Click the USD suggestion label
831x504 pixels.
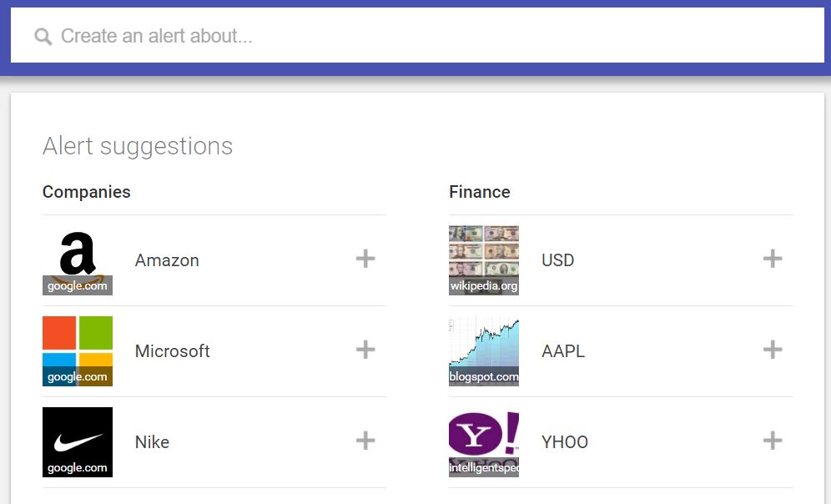pyautogui.click(x=557, y=260)
